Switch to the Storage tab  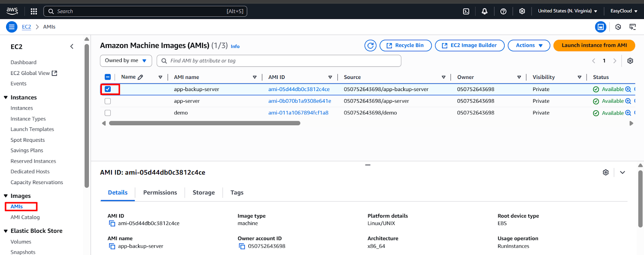[x=204, y=193]
